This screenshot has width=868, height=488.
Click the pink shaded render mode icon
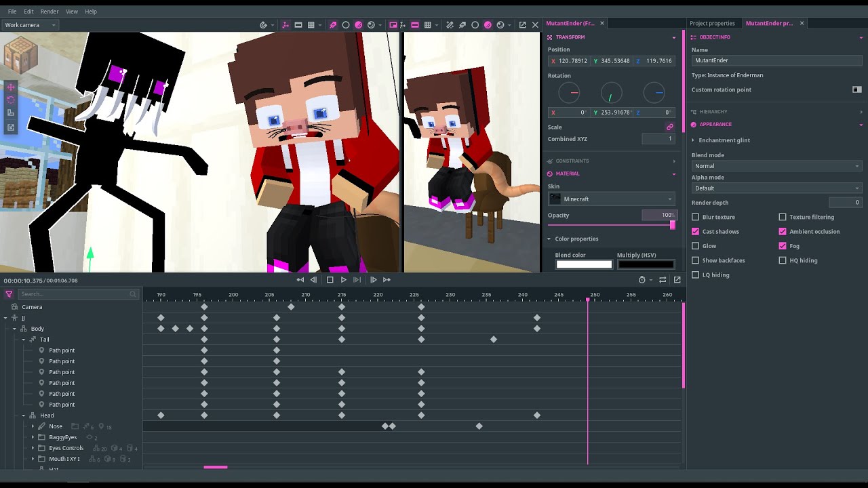[359, 25]
